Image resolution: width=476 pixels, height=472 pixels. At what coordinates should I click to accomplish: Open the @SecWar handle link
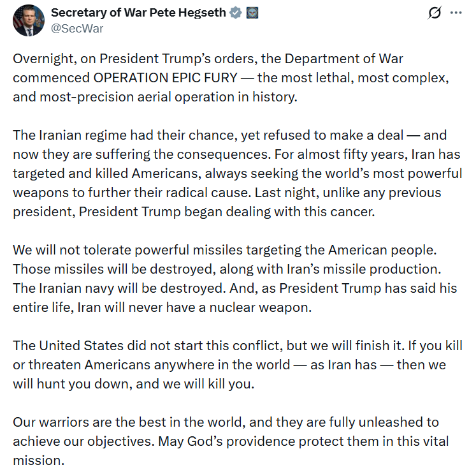pos(77,28)
